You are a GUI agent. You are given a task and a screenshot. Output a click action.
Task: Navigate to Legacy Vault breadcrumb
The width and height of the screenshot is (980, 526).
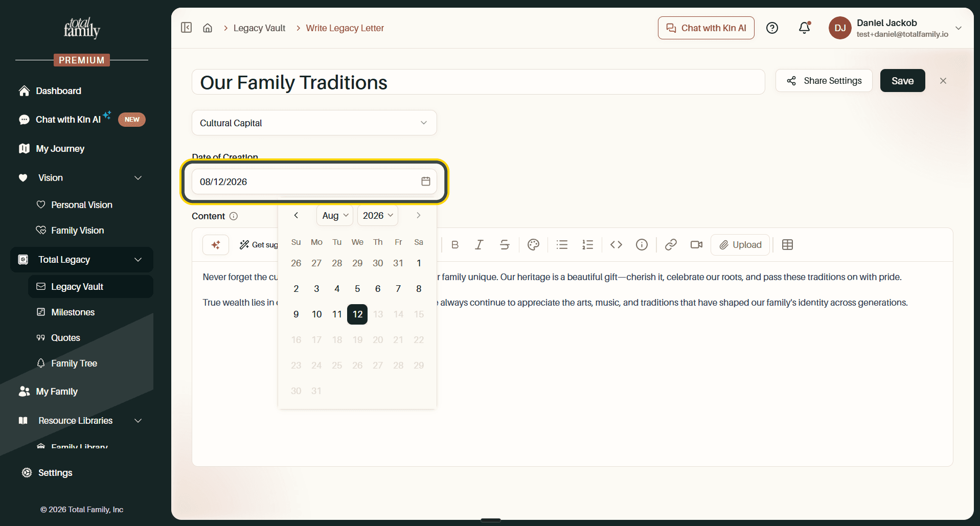coord(259,28)
